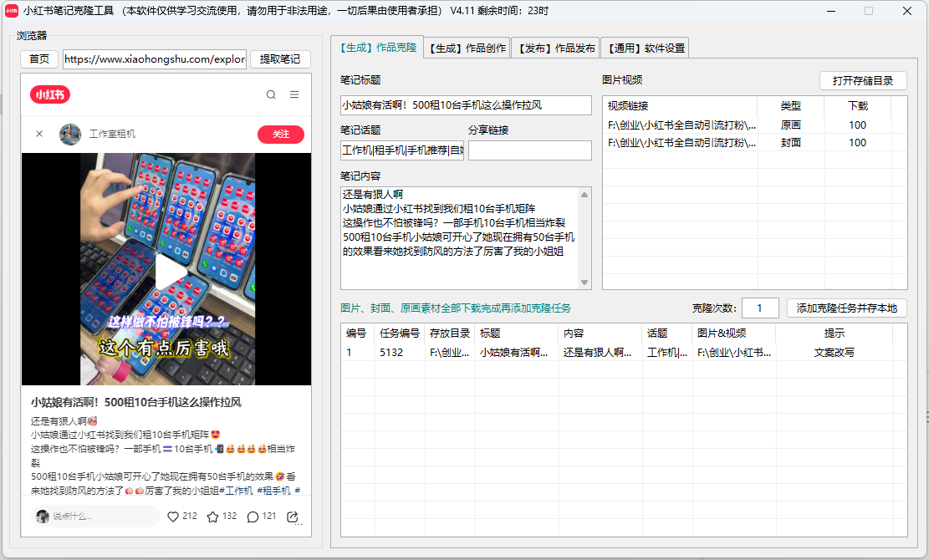Click the star collect icon showing 132
This screenshot has height=560, width=929.
pyautogui.click(x=213, y=517)
